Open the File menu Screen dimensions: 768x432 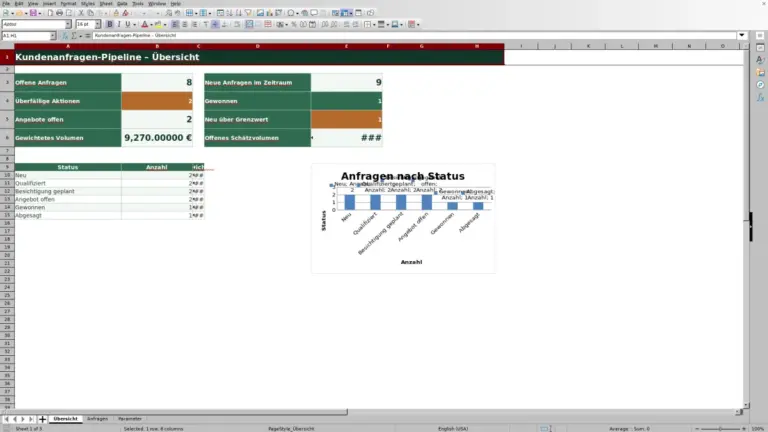(x=6, y=3)
